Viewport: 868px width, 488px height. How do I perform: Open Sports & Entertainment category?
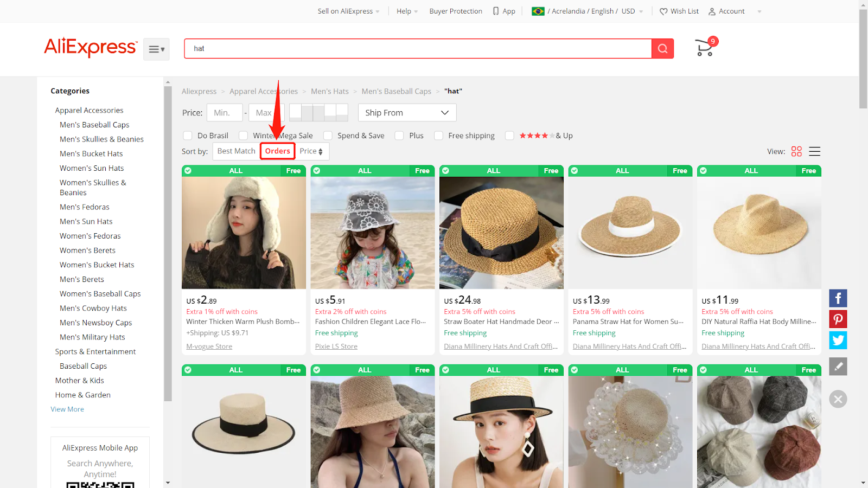[x=95, y=351]
